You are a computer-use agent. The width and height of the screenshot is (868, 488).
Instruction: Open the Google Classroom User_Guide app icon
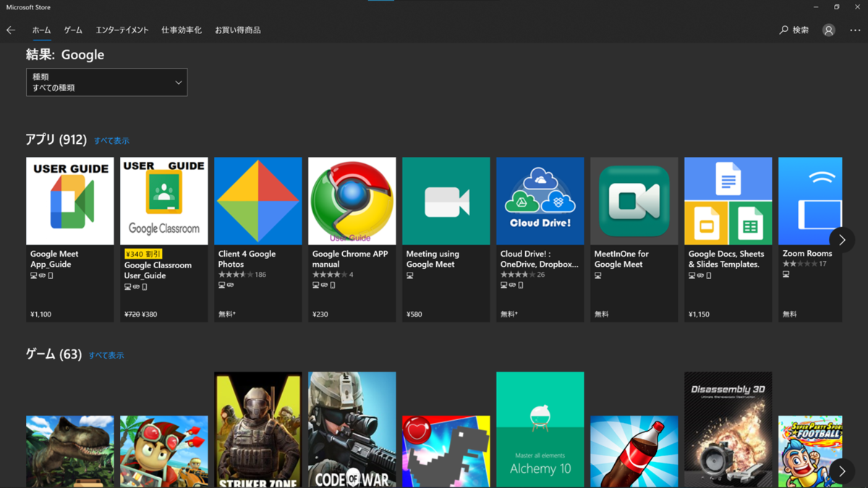164,201
